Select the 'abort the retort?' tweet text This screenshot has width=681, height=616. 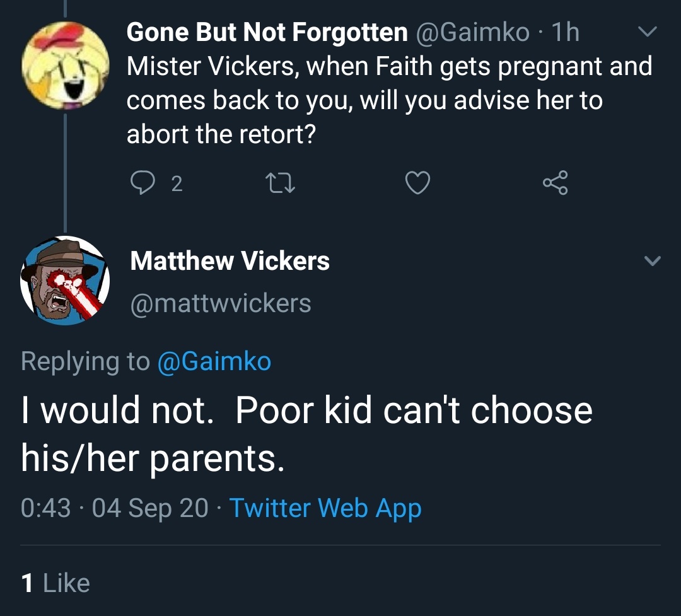tap(221, 134)
